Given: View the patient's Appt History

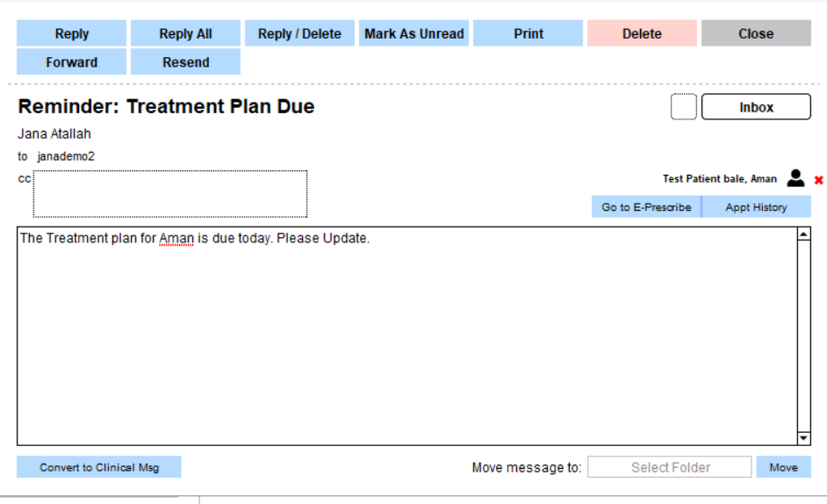Looking at the screenshot, I should pos(756,207).
